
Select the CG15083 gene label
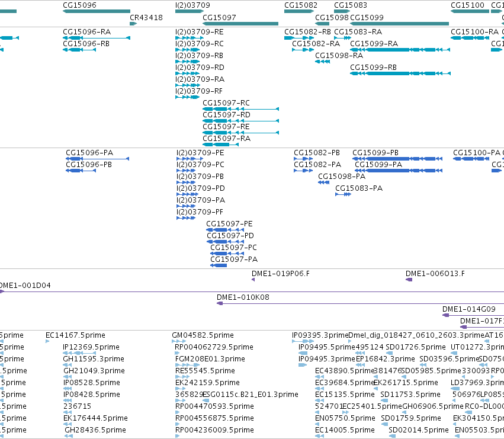pyautogui.click(x=351, y=5)
